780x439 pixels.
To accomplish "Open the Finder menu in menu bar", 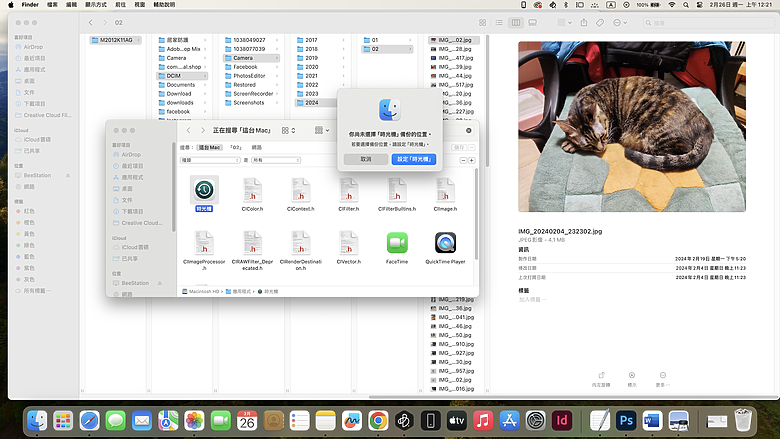I will point(30,4).
